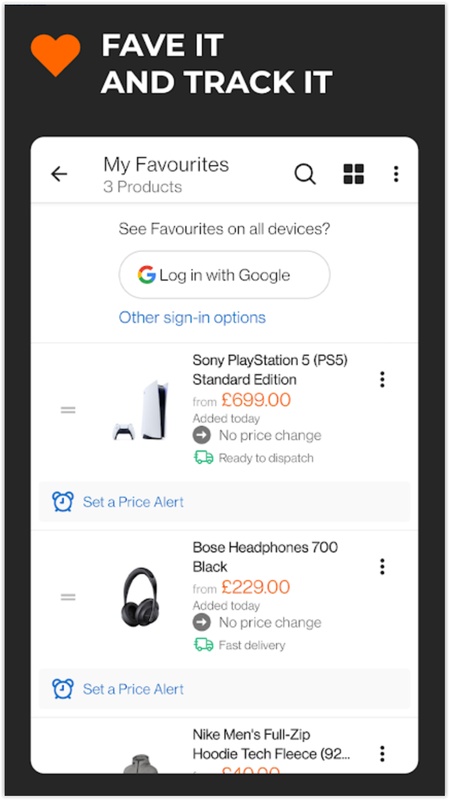Tap the back arrow in My Favourites
This screenshot has height=800, width=449.
[59, 174]
